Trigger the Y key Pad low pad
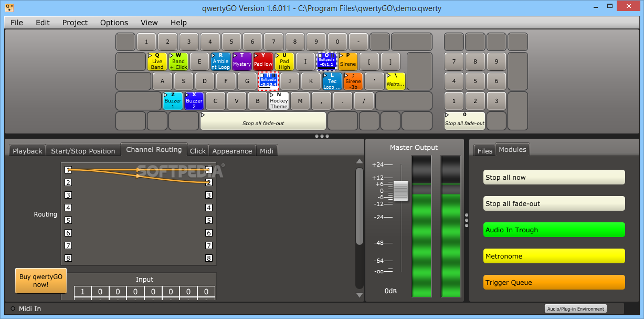This screenshot has width=644, height=319. pos(263,61)
